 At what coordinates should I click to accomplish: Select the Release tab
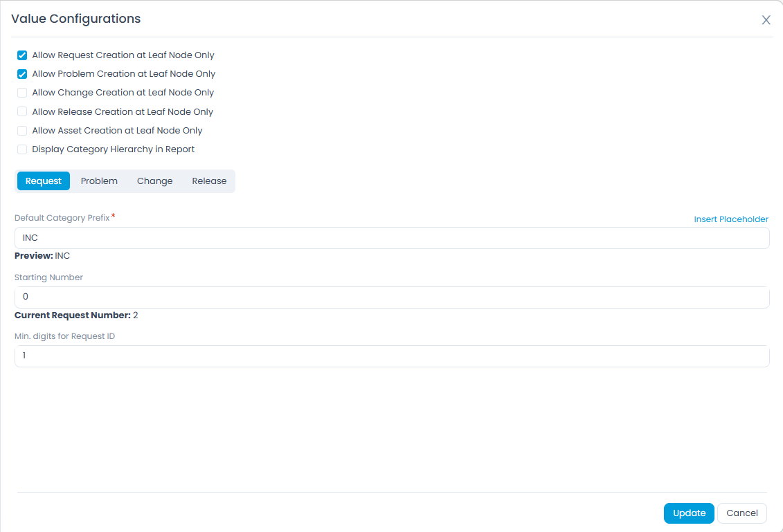(x=209, y=181)
